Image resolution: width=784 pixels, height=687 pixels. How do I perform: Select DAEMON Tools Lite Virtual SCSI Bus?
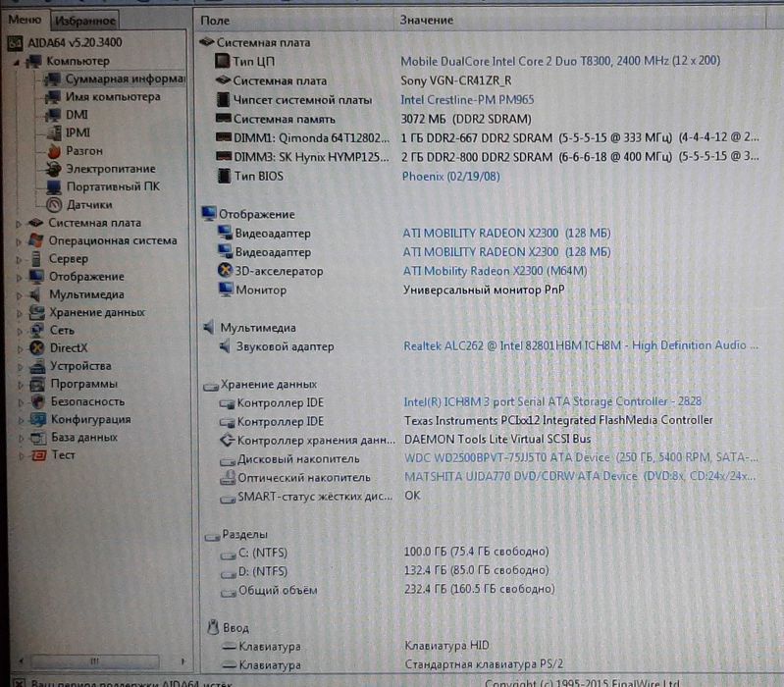point(497,439)
